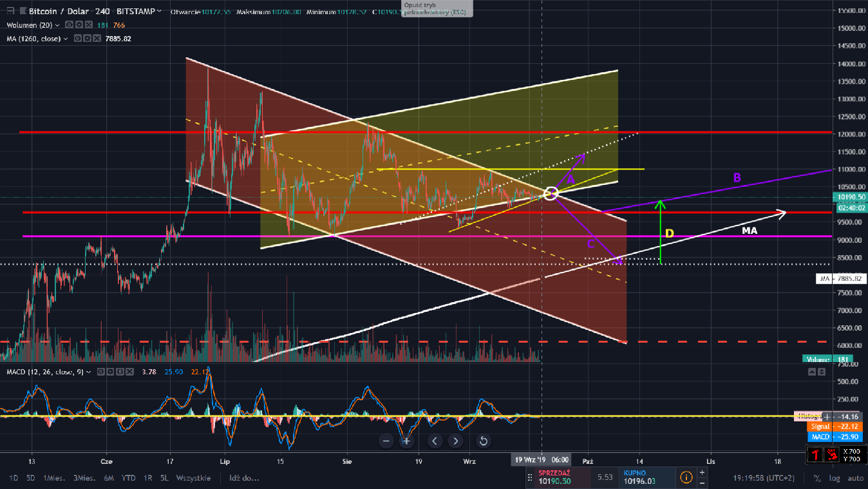Select the 6M time range
This screenshot has width=868, height=489.
109,478
